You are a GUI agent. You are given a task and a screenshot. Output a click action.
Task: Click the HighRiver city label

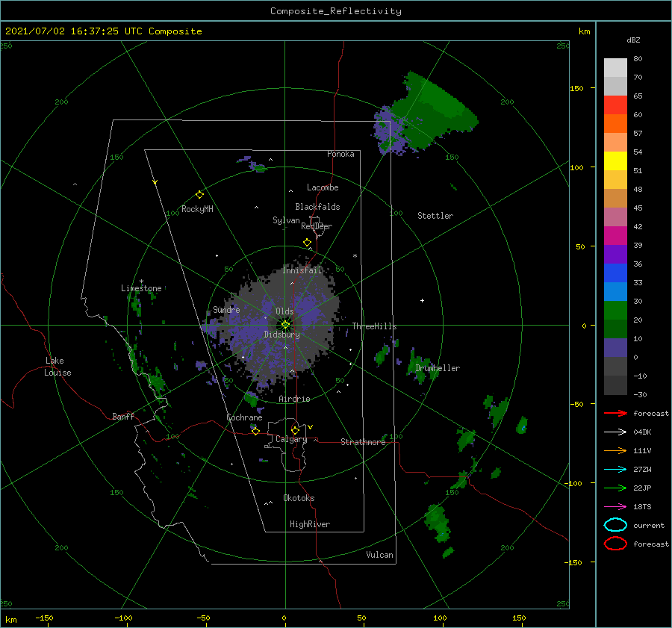[310, 524]
